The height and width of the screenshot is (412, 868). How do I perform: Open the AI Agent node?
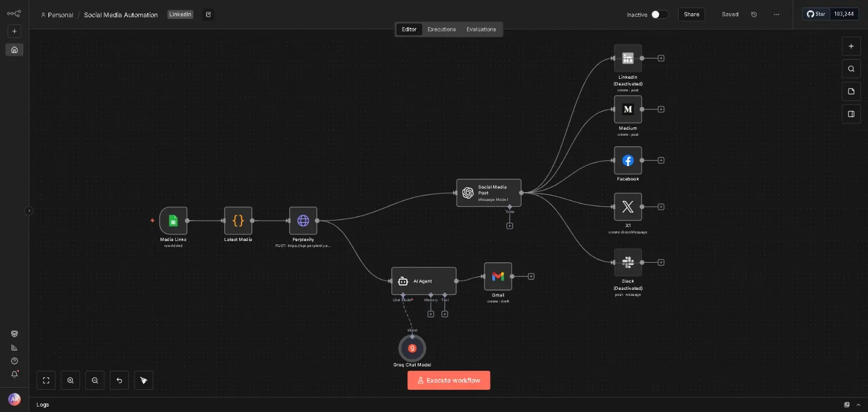[x=424, y=281]
